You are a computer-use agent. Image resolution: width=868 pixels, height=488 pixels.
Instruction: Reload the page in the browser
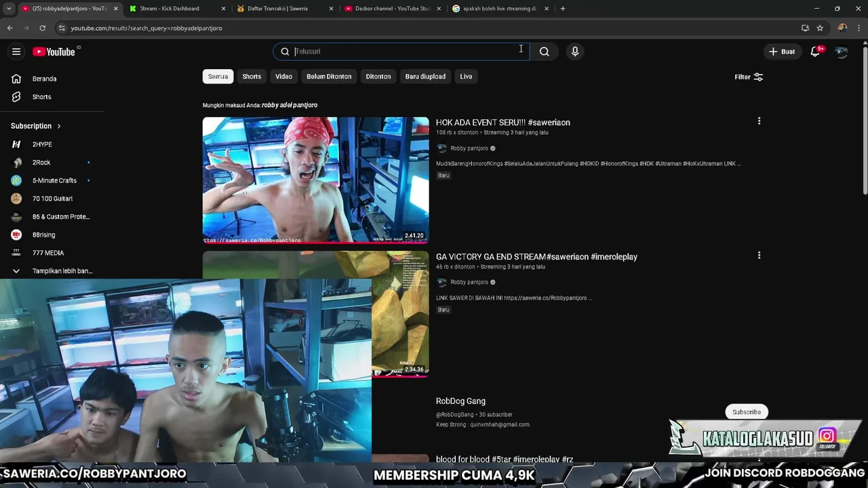[42, 28]
